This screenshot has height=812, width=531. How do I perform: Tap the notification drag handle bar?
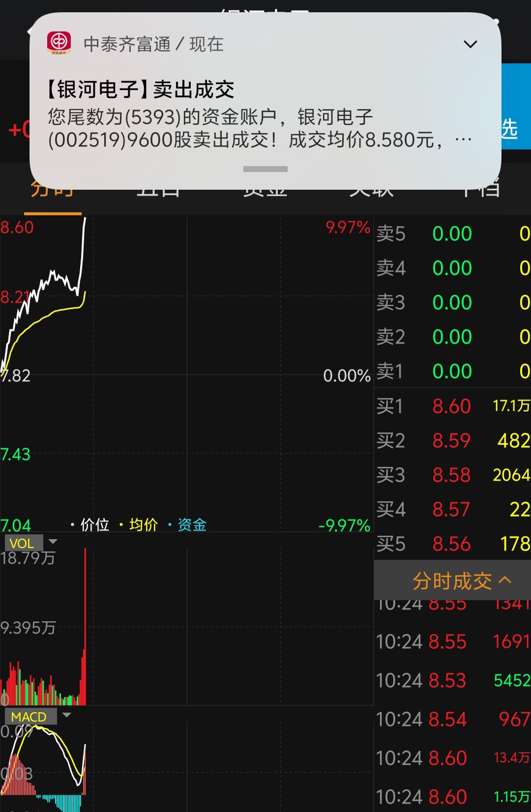tap(265, 169)
